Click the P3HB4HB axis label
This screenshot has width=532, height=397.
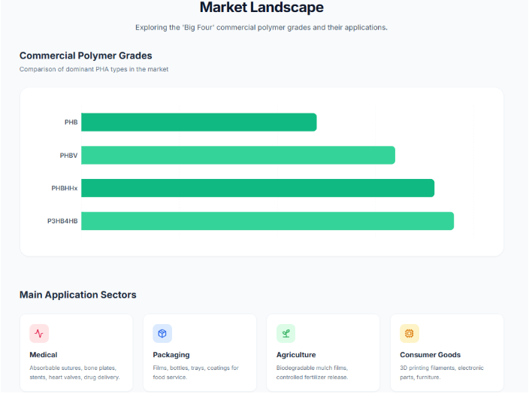62,221
